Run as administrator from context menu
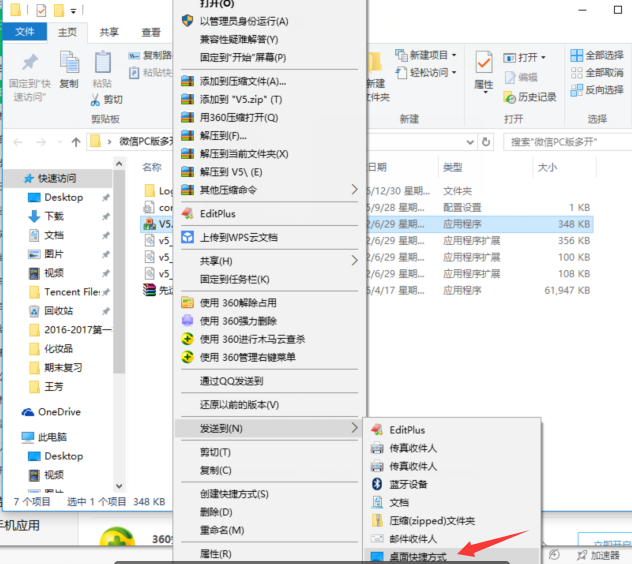The height and width of the screenshot is (564, 632). pos(244,21)
